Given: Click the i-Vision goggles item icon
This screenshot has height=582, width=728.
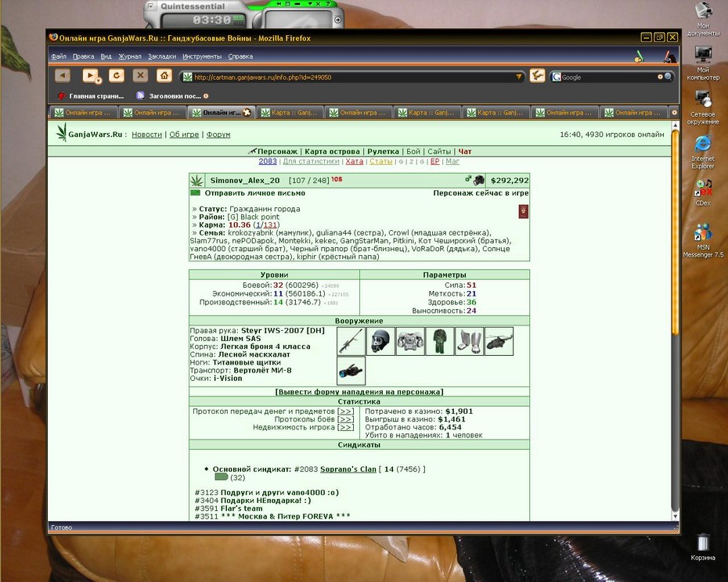Looking at the screenshot, I should click(x=351, y=371).
